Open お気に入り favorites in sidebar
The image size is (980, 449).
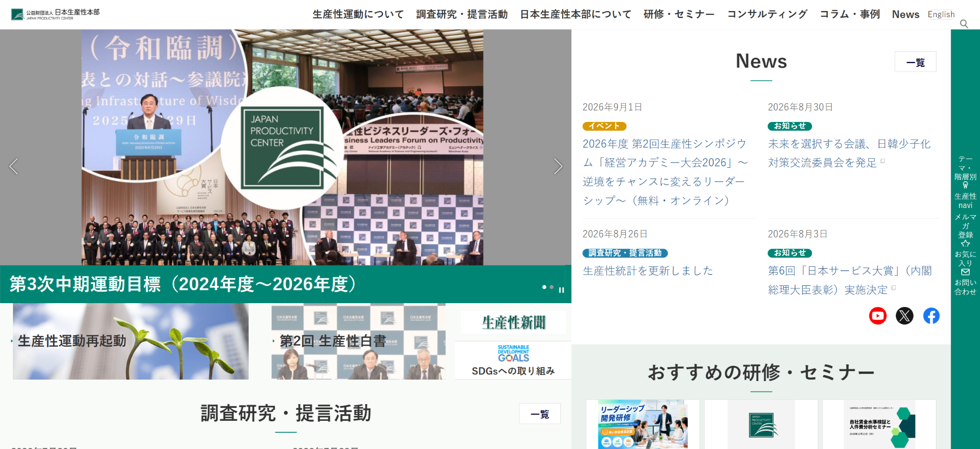(x=965, y=254)
